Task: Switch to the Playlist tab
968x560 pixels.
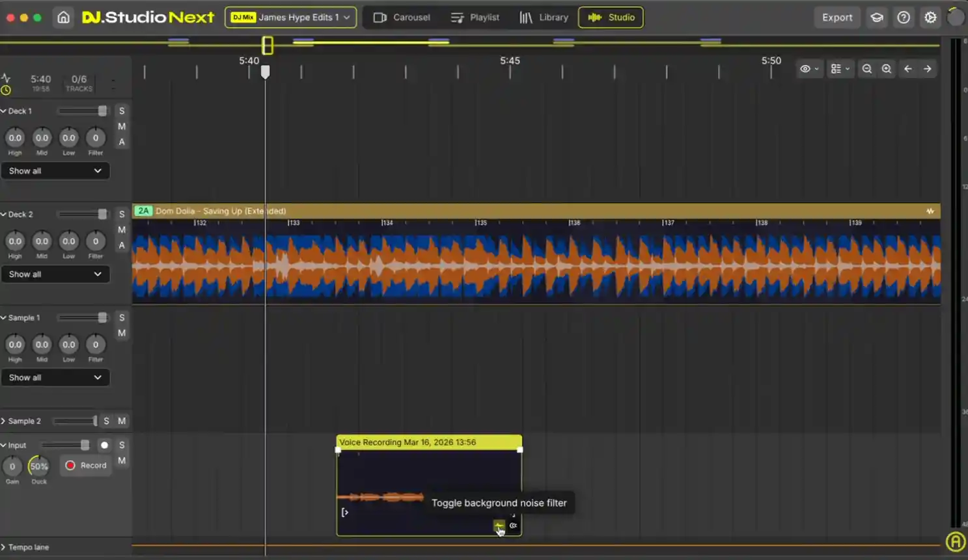Action: pyautogui.click(x=475, y=18)
